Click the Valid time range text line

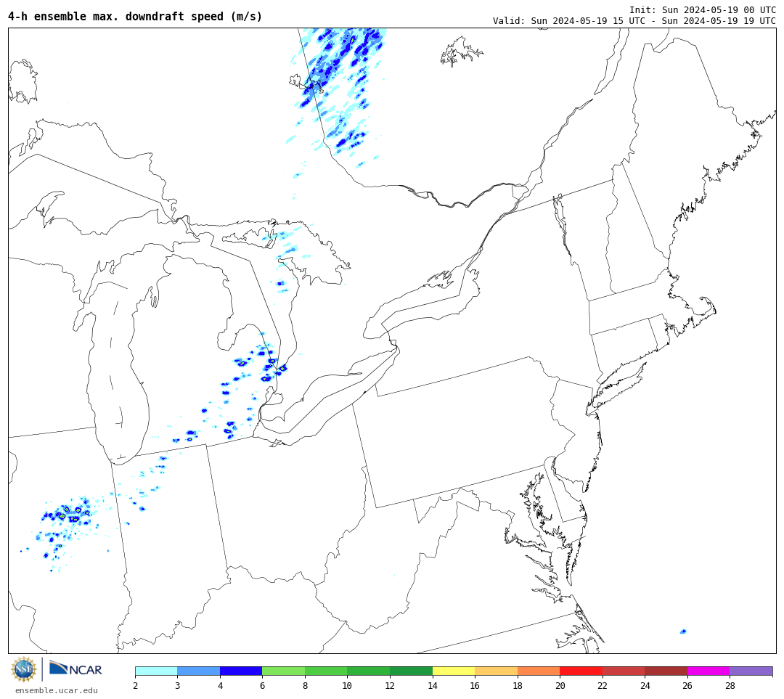point(634,21)
